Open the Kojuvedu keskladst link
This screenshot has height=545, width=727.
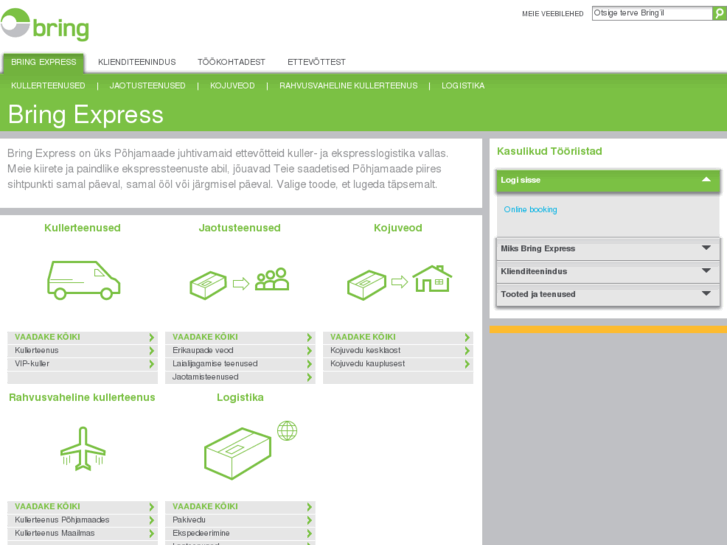[x=365, y=351]
